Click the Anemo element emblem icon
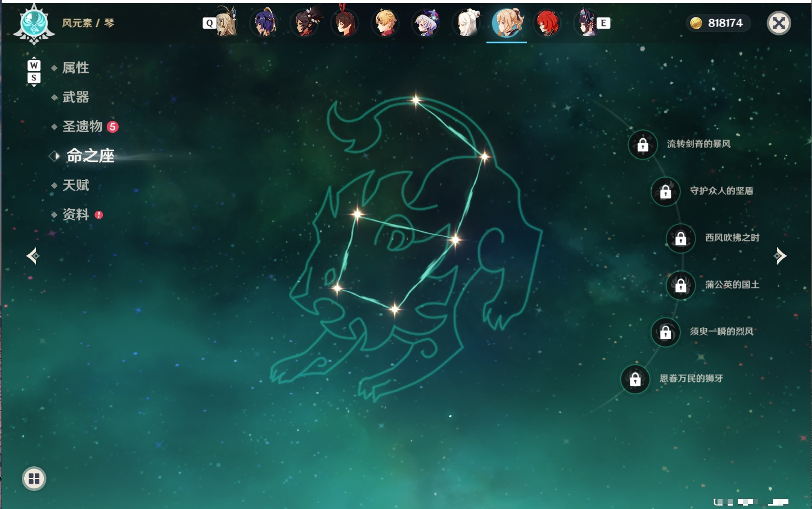 (x=34, y=24)
